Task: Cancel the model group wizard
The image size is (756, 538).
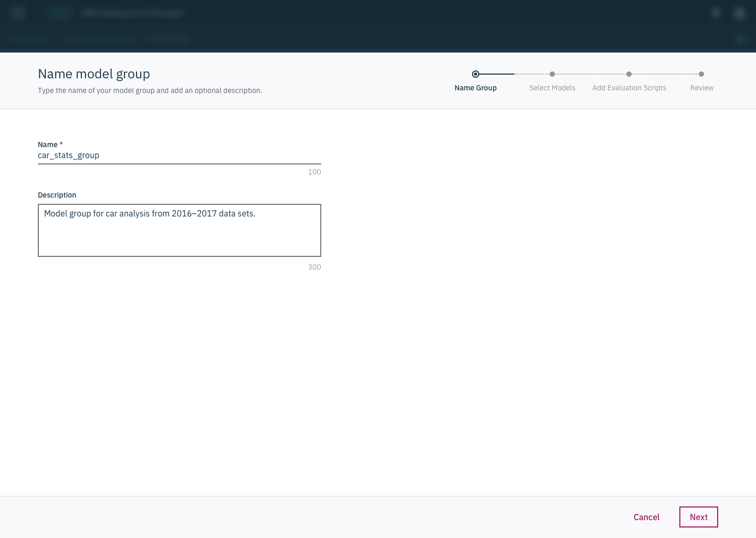Action: [646, 517]
